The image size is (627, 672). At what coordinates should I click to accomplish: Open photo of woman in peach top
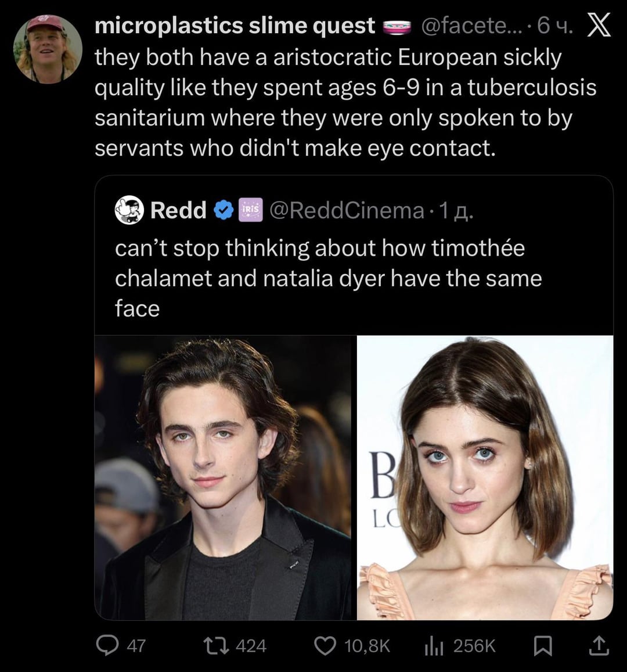pos(485,477)
